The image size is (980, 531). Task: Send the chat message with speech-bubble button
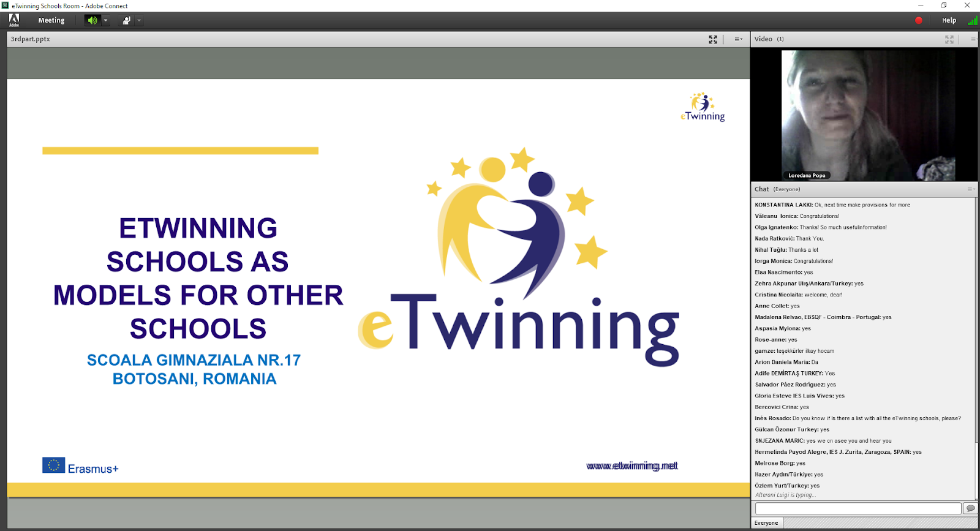click(970, 508)
